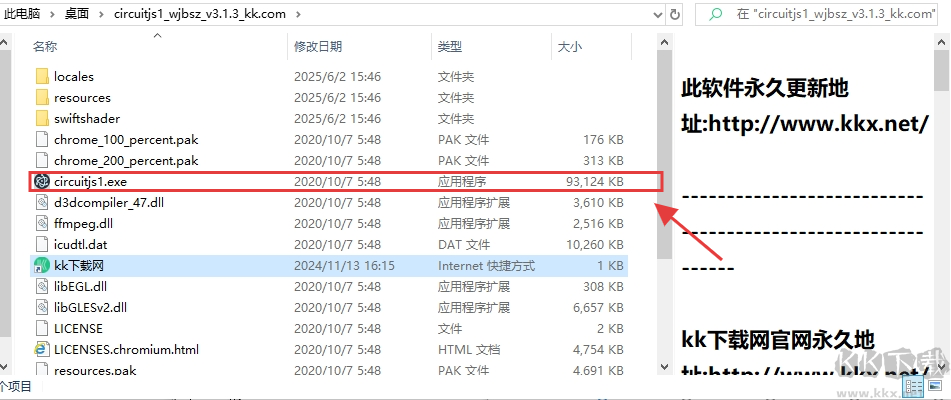Select the resources folder icon
The image size is (951, 400).
[x=42, y=98]
